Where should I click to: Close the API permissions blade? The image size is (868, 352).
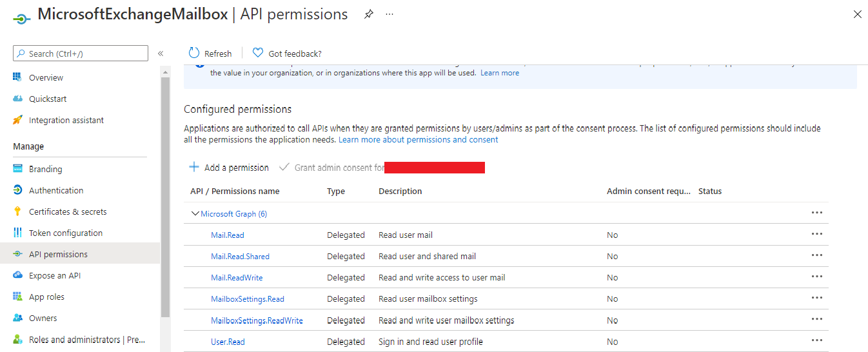click(857, 14)
